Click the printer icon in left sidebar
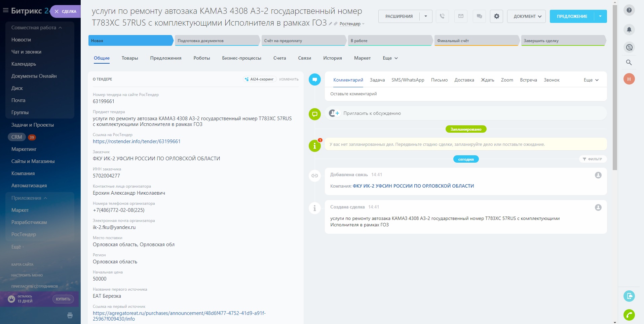This screenshot has height=324, width=644. pos(70,316)
